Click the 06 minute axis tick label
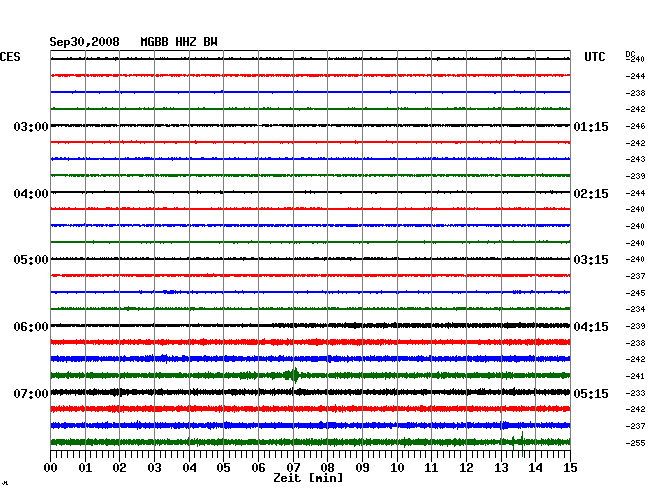The width and height of the screenshot is (650, 494). tap(258, 467)
